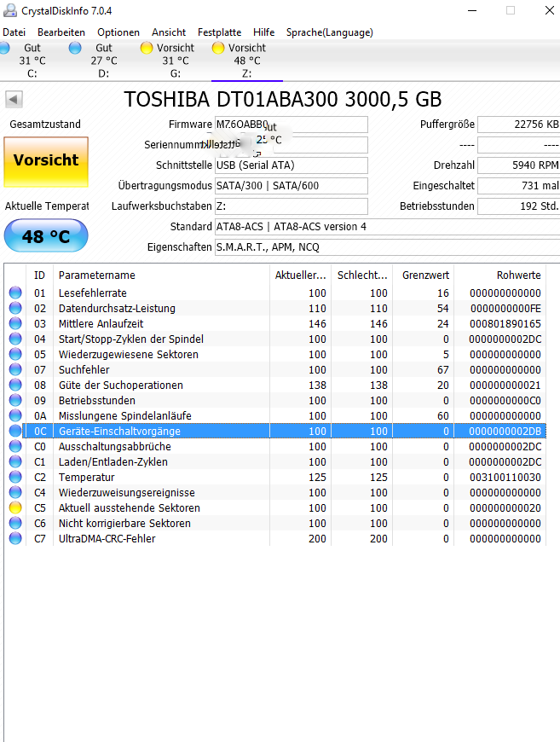Select the UltraDMA-CRC-Fehler parameter name
Image resolution: width=560 pixels, height=742 pixels.
tap(107, 538)
